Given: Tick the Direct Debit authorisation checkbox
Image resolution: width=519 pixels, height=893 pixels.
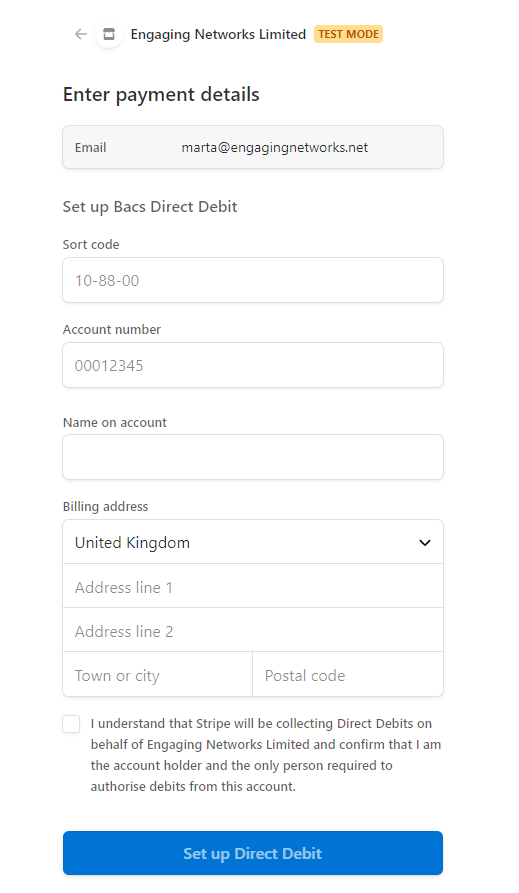Looking at the screenshot, I should point(71,724).
